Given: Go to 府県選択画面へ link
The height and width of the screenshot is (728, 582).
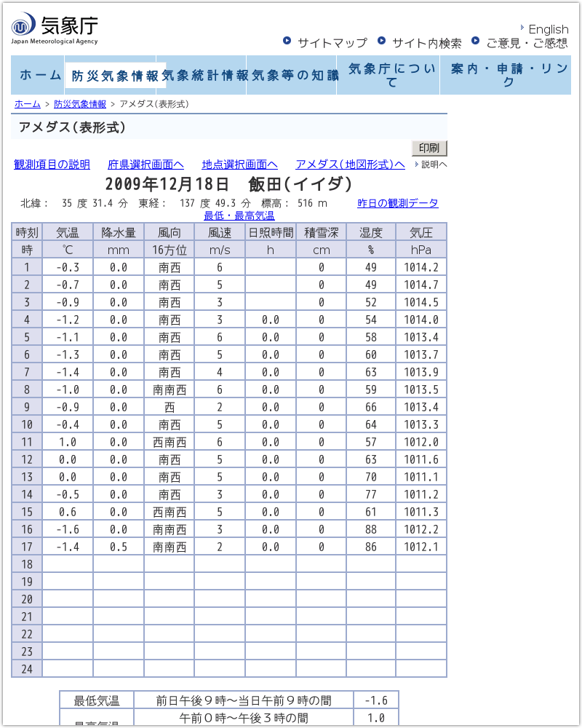Looking at the screenshot, I should click(145, 164).
